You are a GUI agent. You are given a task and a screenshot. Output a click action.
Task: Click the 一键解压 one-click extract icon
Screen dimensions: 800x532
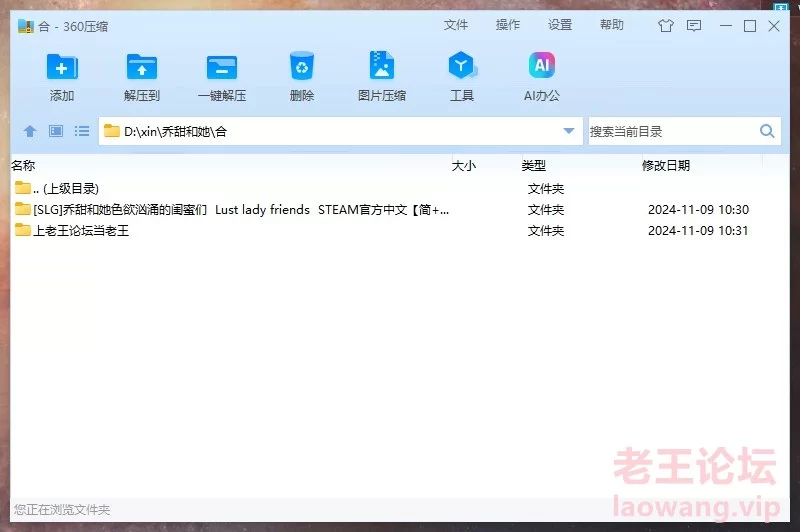(222, 67)
